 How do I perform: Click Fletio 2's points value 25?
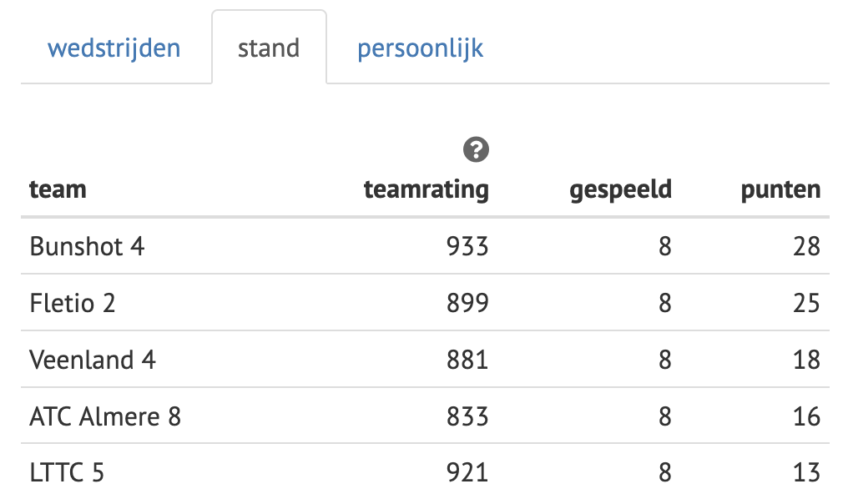[806, 303]
